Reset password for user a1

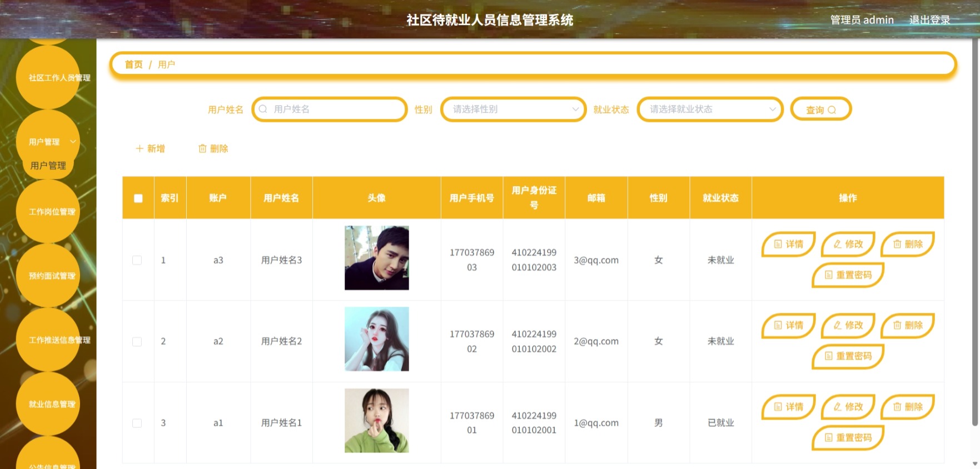click(848, 437)
